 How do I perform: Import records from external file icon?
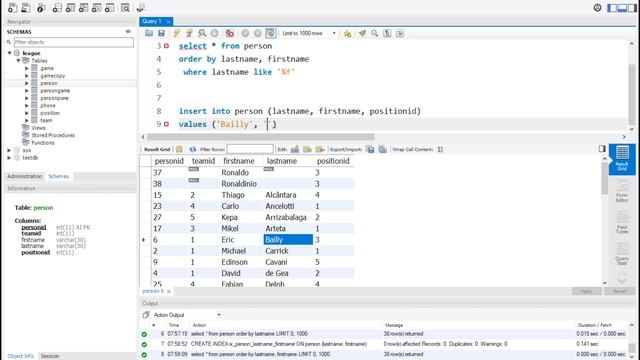point(383,149)
